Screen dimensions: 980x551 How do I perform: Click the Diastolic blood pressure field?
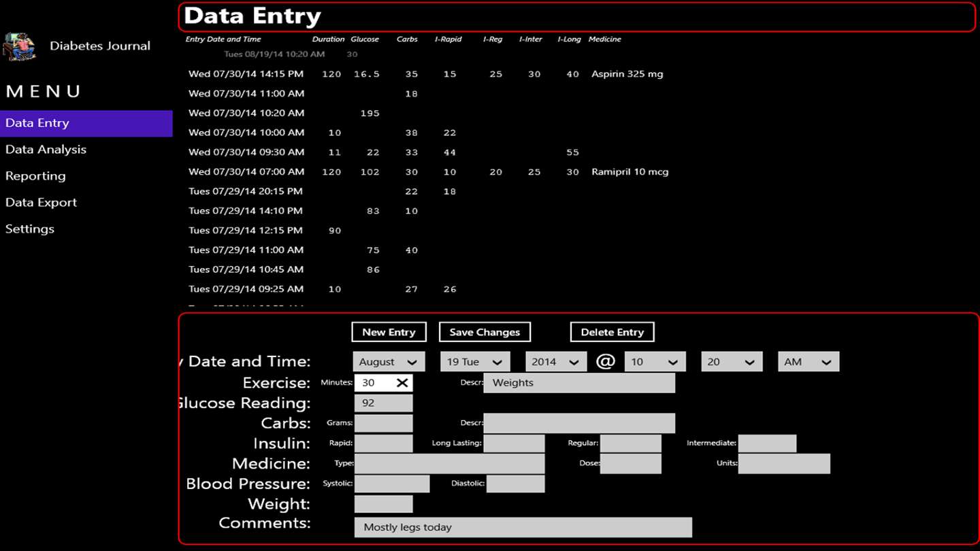click(515, 484)
